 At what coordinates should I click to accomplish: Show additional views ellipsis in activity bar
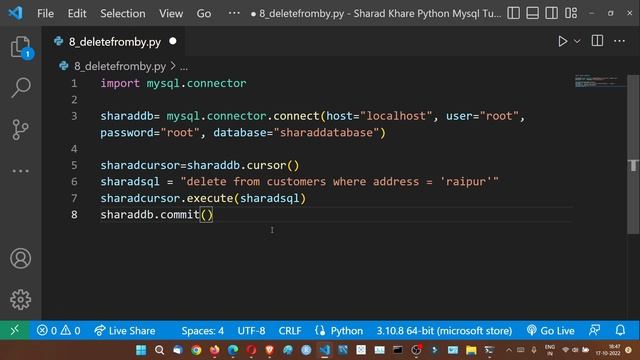coord(20,171)
